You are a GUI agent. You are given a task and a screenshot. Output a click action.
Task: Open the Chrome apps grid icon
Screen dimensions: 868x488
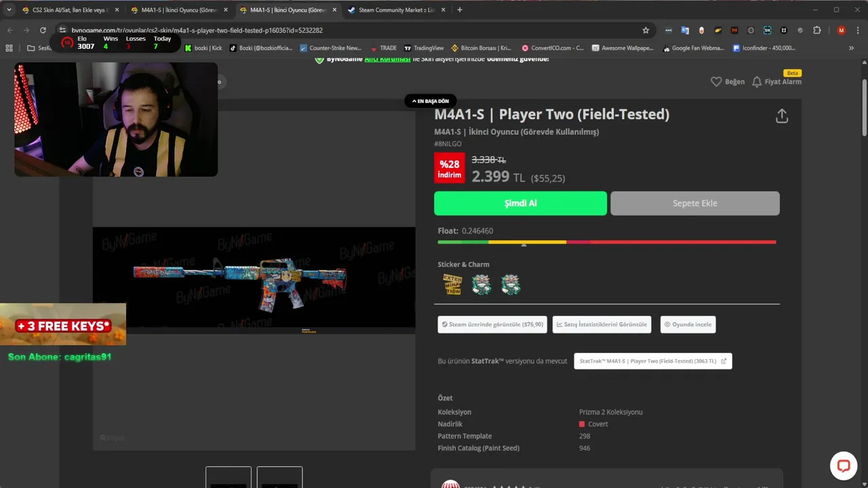coord(9,48)
